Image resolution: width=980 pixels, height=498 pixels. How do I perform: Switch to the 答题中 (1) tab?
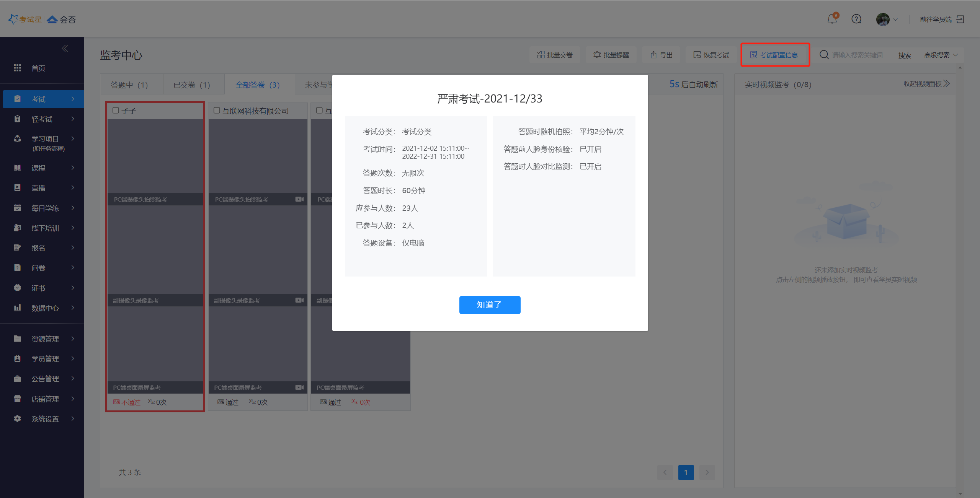[x=129, y=85]
